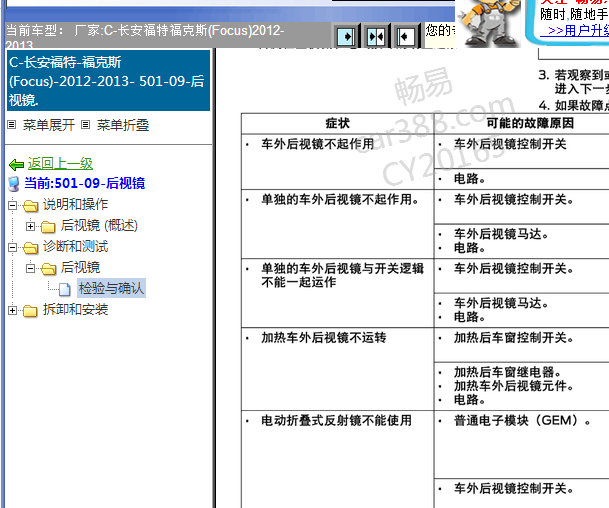Viewport: 609px width, 508px height.
Task: Click the folder icon of 后视镜 (概述)
Action: tap(48, 226)
